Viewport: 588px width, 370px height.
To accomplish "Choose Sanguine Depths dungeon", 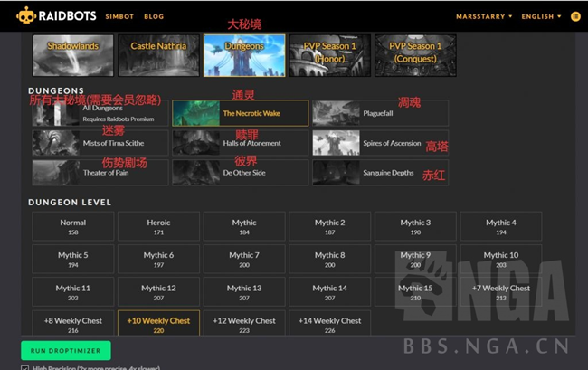I will coord(380,173).
